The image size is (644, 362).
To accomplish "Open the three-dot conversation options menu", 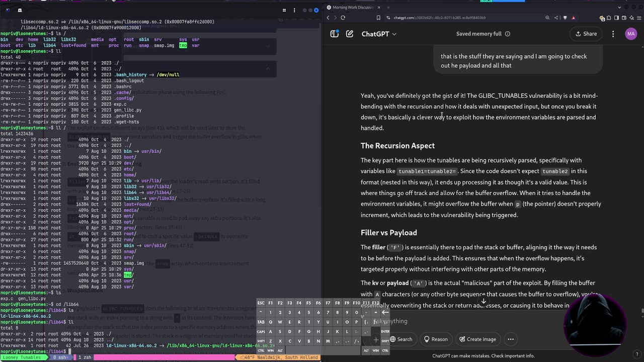I will [613, 34].
